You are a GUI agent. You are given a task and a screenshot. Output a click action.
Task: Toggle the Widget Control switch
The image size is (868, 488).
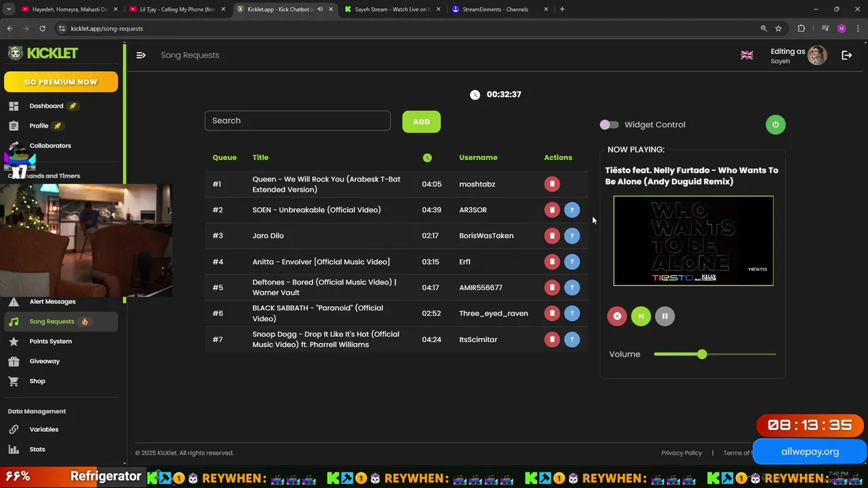609,125
